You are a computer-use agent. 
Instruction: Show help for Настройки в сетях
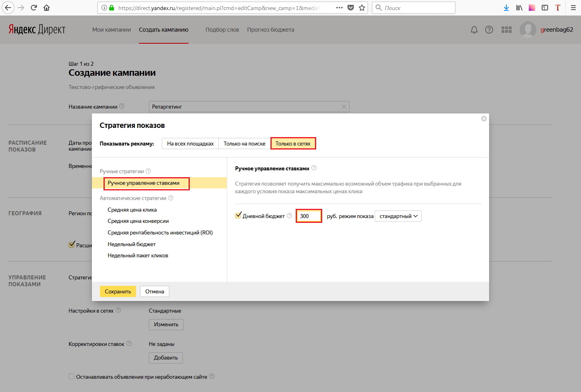tap(118, 310)
